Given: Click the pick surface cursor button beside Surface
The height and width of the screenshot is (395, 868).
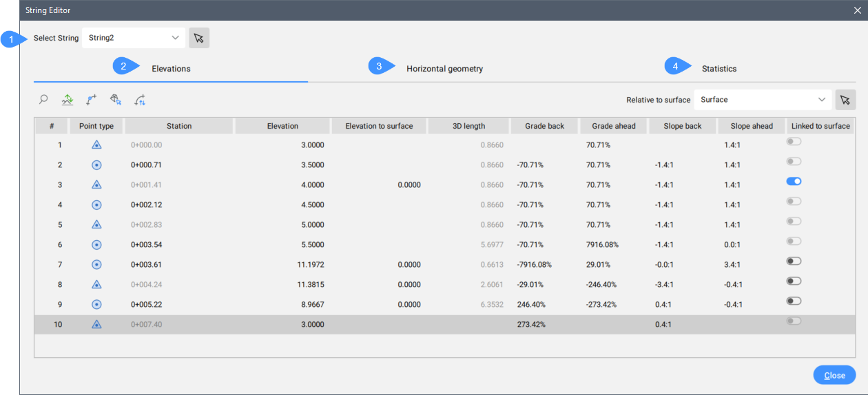Looking at the screenshot, I should (845, 100).
